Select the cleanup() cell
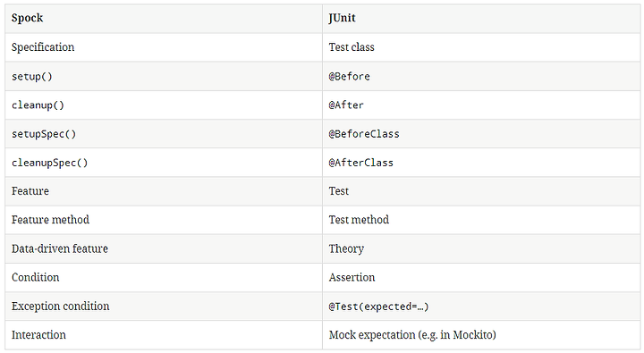 (x=164, y=105)
